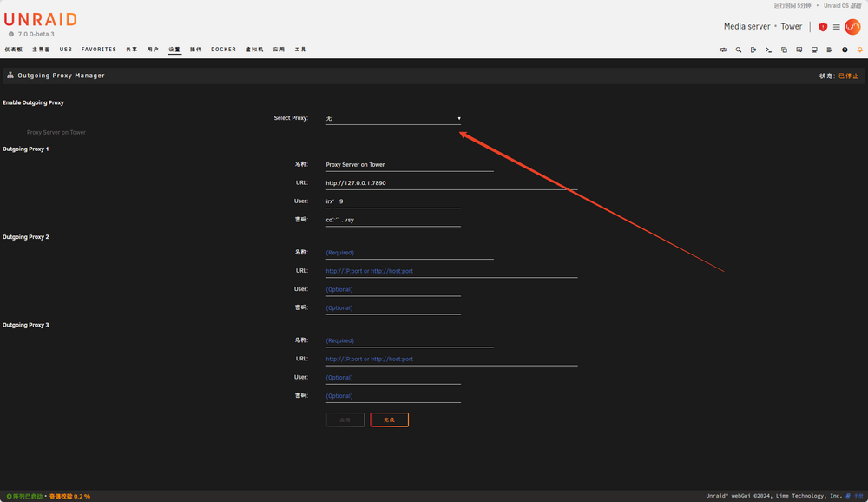Open the FAVORITES tab
Viewport: 868px width, 502px height.
(99, 50)
